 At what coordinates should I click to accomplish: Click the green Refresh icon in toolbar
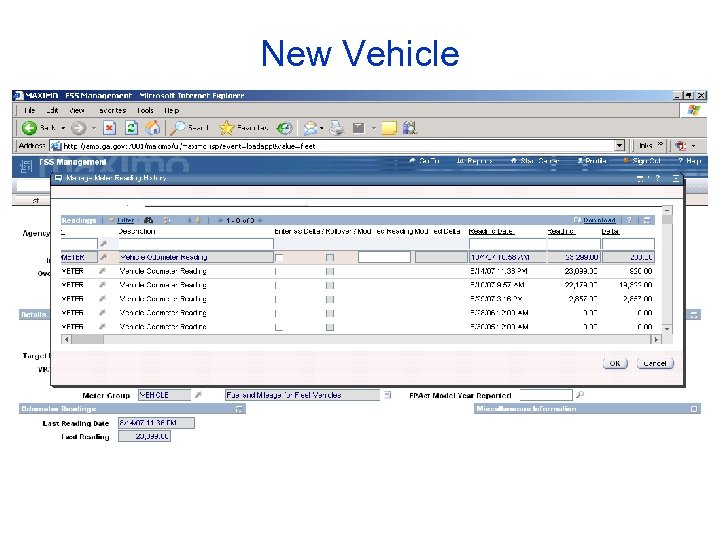tap(131, 128)
